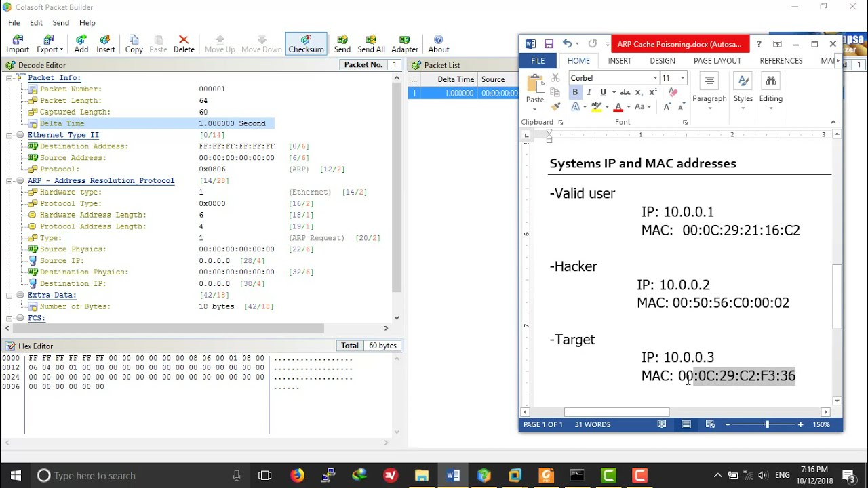Toggle superscript in Word
Viewport: 868px width, 488px height.
coord(652,92)
